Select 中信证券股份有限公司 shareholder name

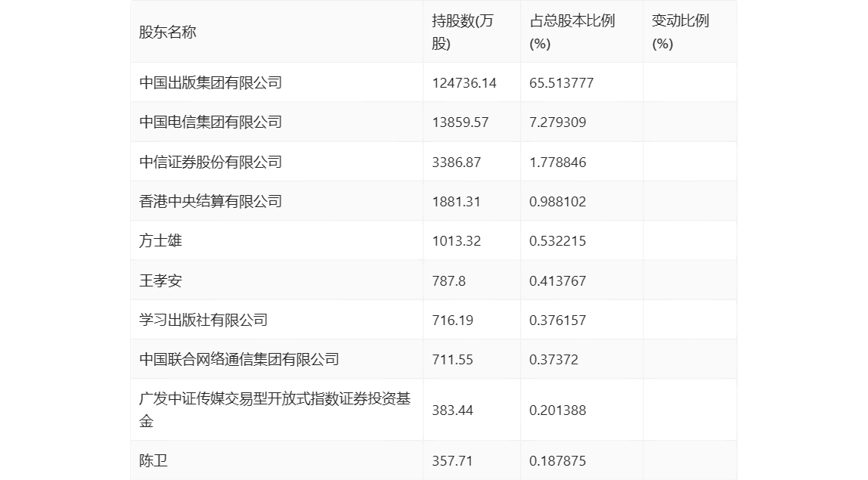click(210, 162)
